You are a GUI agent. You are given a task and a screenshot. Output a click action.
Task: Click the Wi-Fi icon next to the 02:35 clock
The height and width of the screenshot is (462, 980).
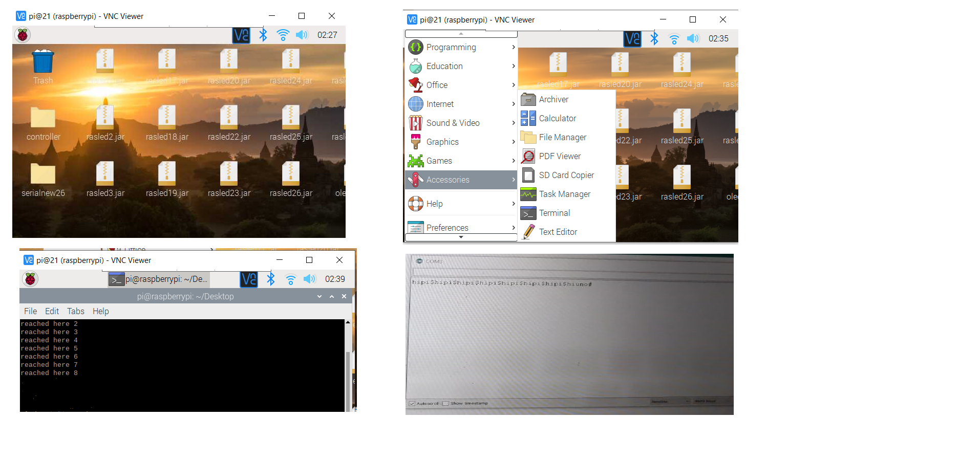tap(674, 38)
